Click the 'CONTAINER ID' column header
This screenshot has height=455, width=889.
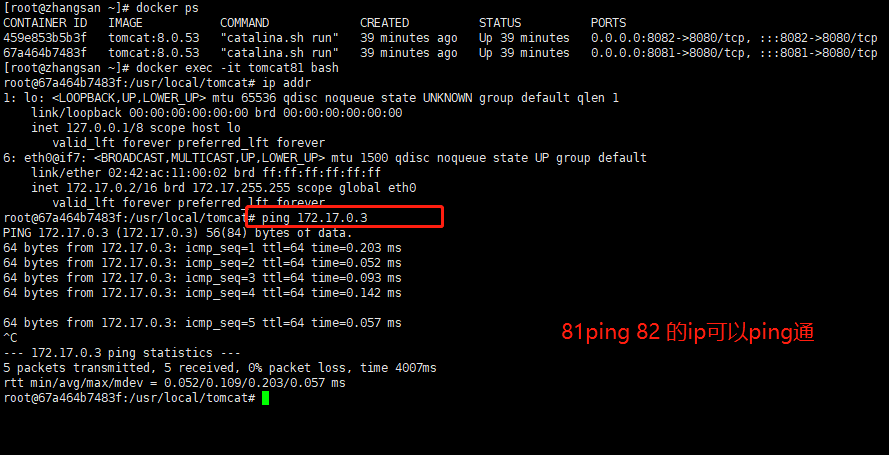click(45, 23)
